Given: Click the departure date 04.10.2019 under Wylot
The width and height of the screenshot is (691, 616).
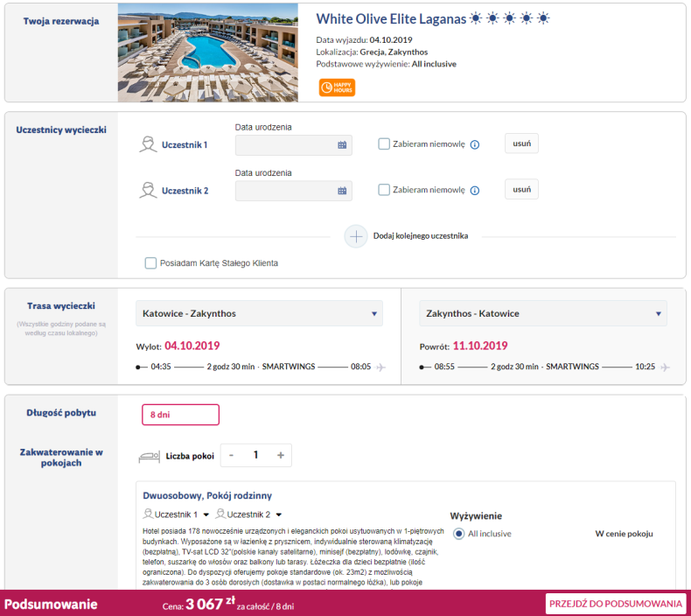Looking at the screenshot, I should click(x=192, y=346).
